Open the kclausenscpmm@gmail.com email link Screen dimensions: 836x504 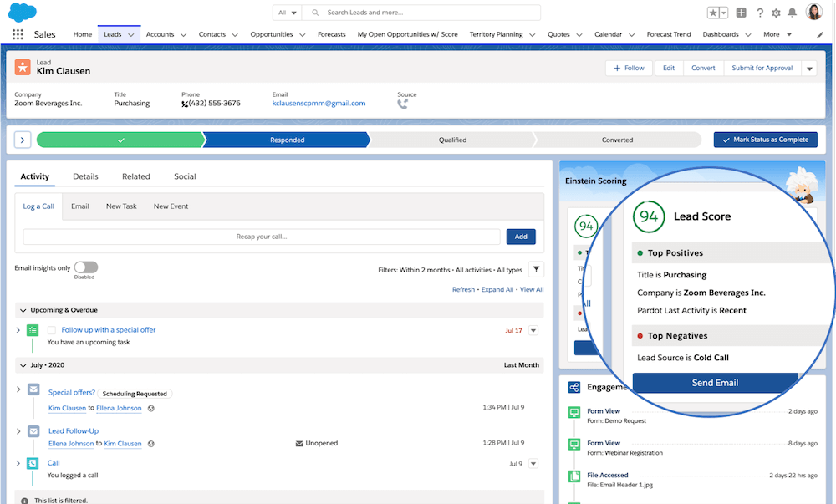319,104
